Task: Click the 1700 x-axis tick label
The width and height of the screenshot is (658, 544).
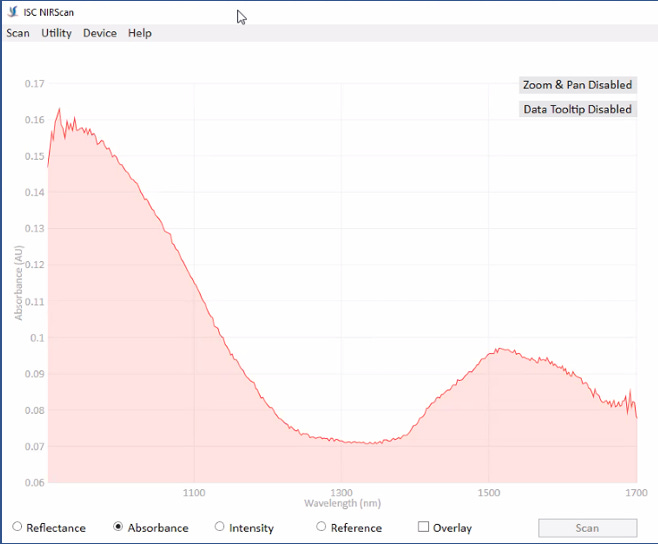Action: [x=636, y=492]
